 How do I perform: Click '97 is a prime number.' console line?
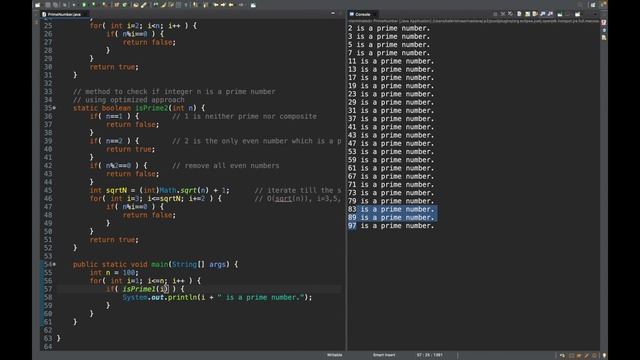[x=391, y=226]
